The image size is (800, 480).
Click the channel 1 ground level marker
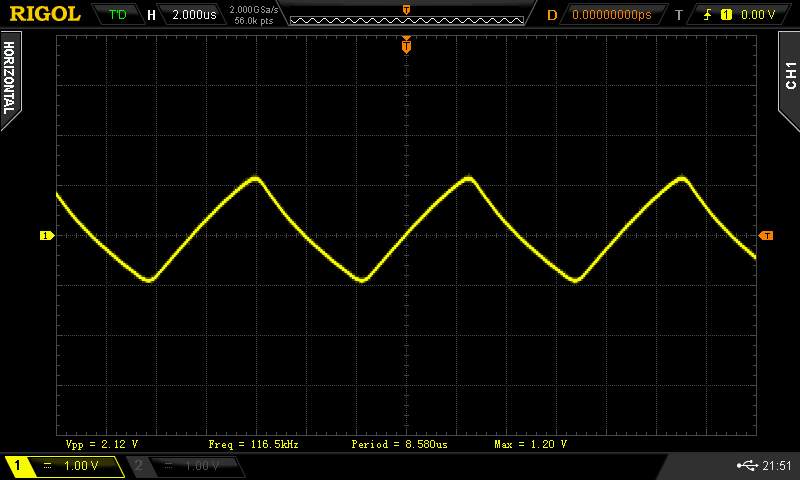(x=45, y=236)
